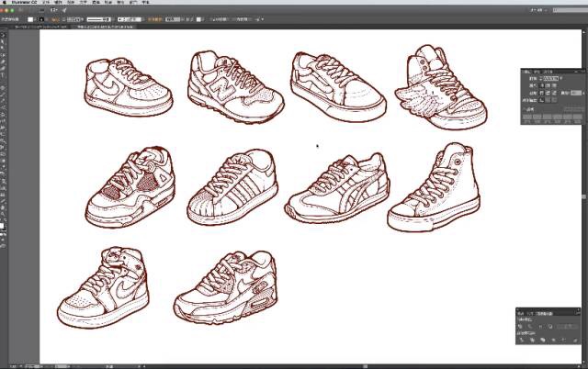588x369 pixels.
Task: Select the Magic Wand tool
Action: 3,48
